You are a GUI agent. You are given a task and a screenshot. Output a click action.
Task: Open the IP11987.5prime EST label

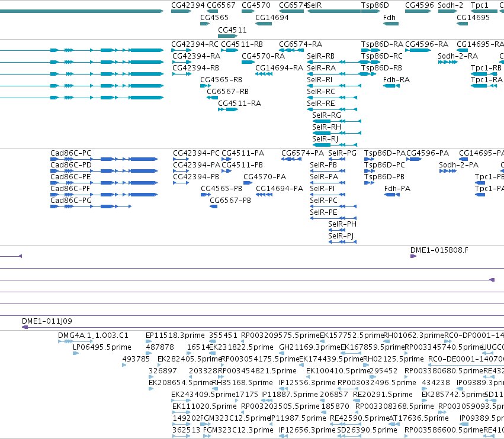point(298,419)
